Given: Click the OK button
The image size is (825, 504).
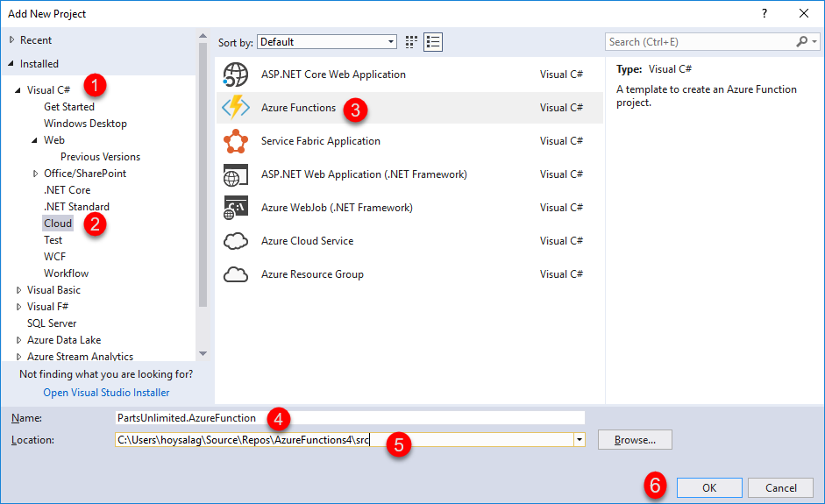Looking at the screenshot, I should point(709,487).
